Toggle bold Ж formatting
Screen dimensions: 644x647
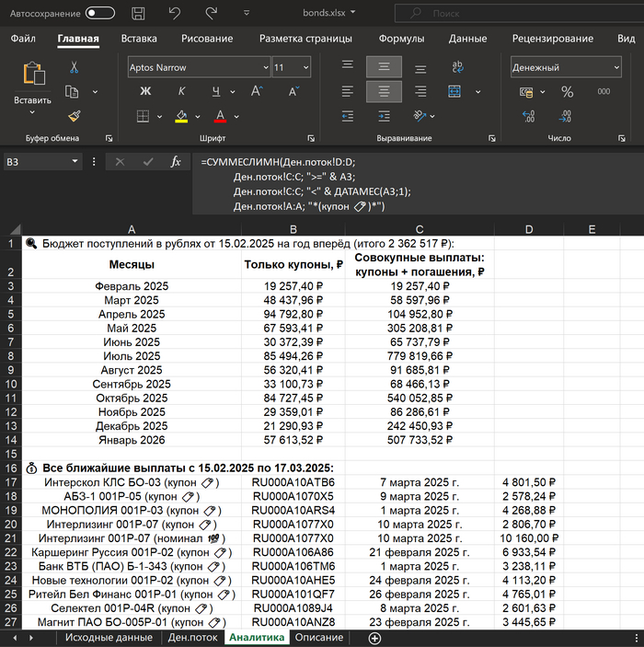[144, 91]
